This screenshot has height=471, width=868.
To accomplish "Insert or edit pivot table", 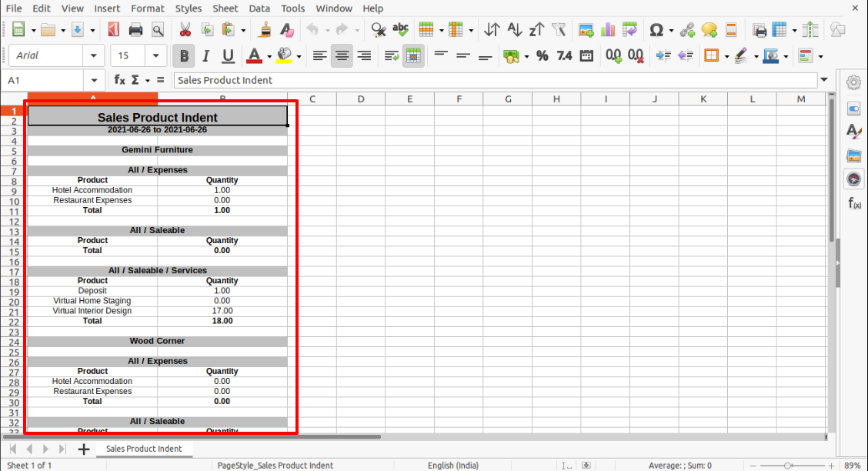I will click(x=629, y=29).
